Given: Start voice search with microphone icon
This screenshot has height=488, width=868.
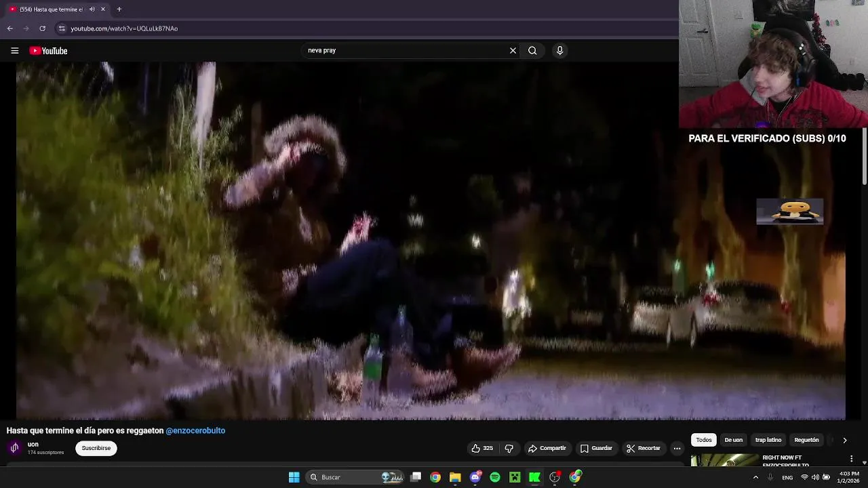Looking at the screenshot, I should [559, 50].
